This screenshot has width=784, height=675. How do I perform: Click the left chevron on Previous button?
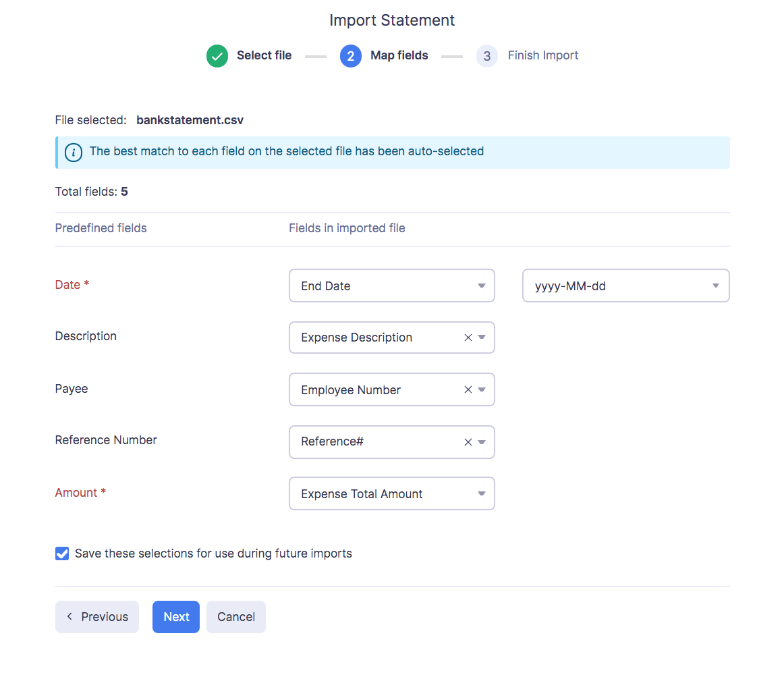point(69,617)
